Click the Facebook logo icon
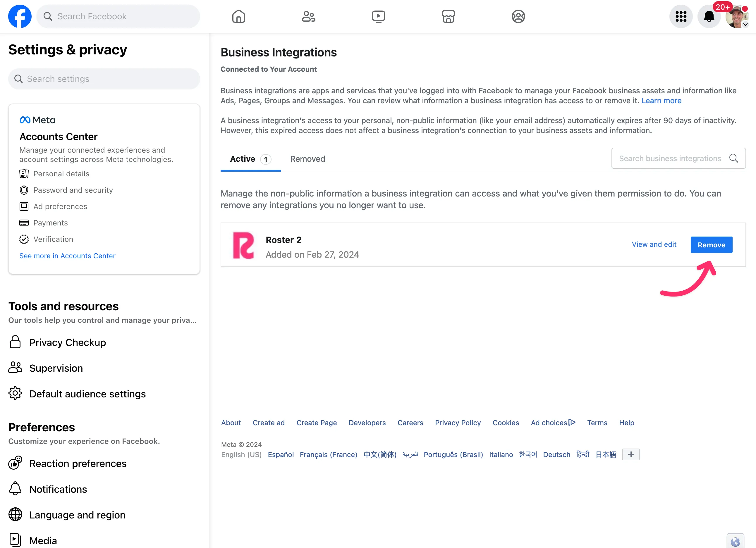 [20, 16]
